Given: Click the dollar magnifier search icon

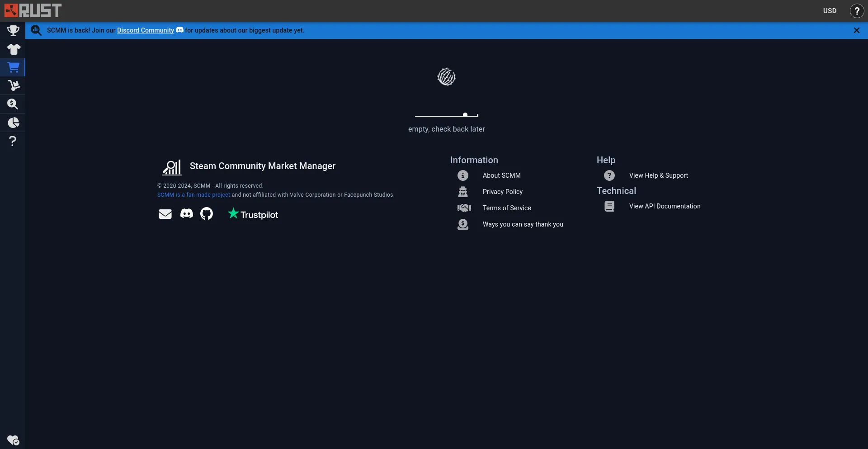Looking at the screenshot, I should pos(13,104).
